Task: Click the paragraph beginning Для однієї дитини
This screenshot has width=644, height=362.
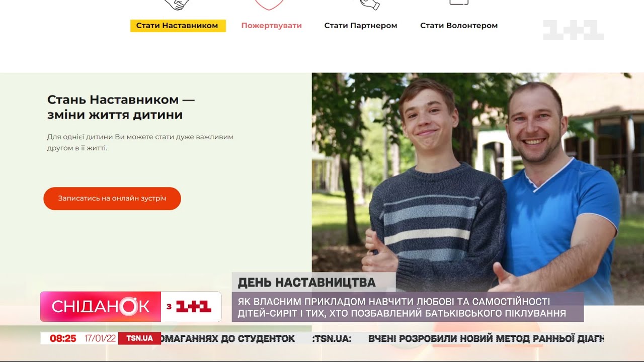Action: tap(140, 142)
